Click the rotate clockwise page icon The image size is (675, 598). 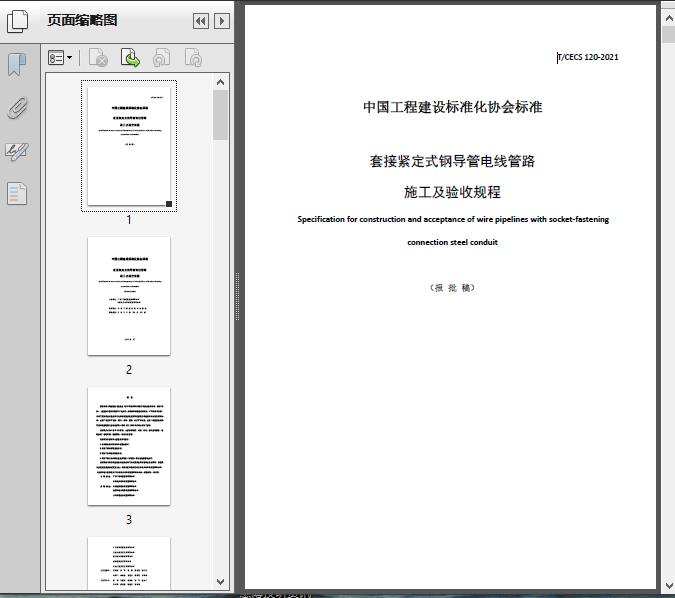coord(193,58)
